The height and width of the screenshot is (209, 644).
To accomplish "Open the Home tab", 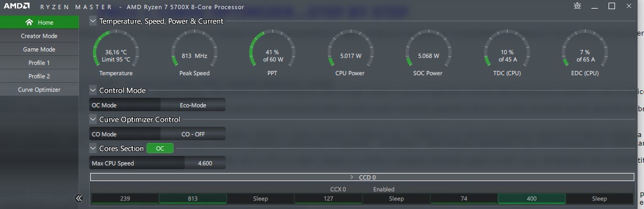I will coord(39,22).
